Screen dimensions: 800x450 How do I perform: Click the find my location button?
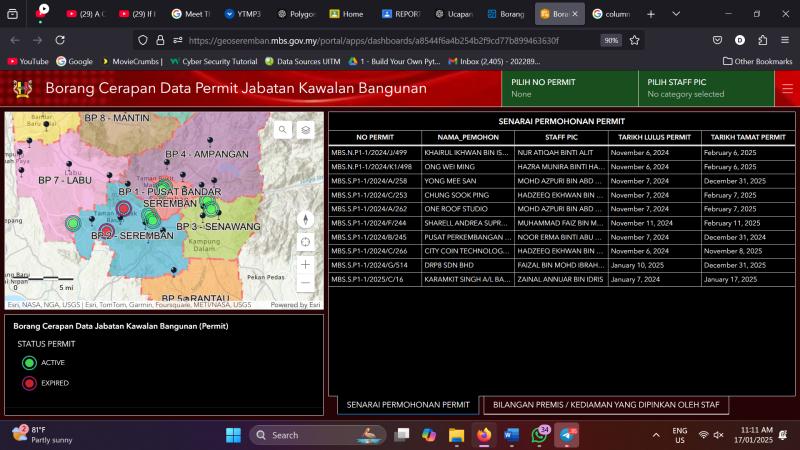coord(306,241)
